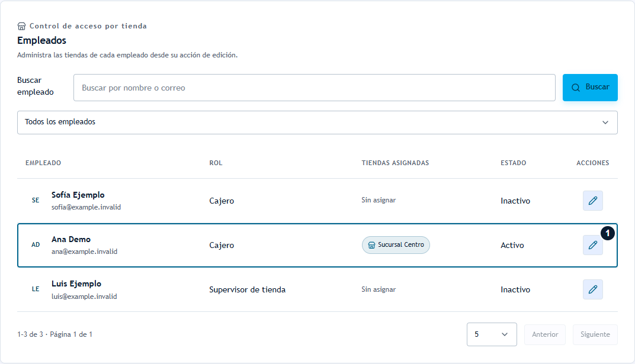The image size is (635, 364).
Task: Click Sofía Ejemplo's 'Inactivo' status
Action: (515, 201)
